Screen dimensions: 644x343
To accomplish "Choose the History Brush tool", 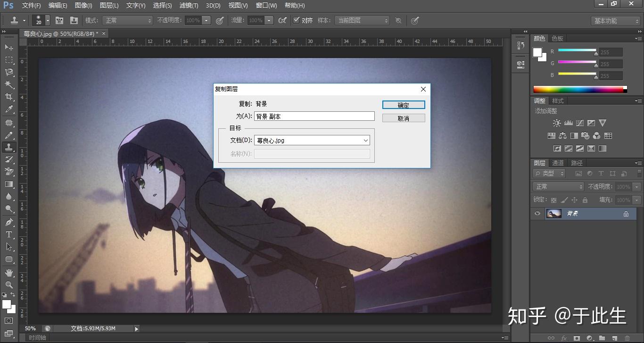I will [9, 159].
